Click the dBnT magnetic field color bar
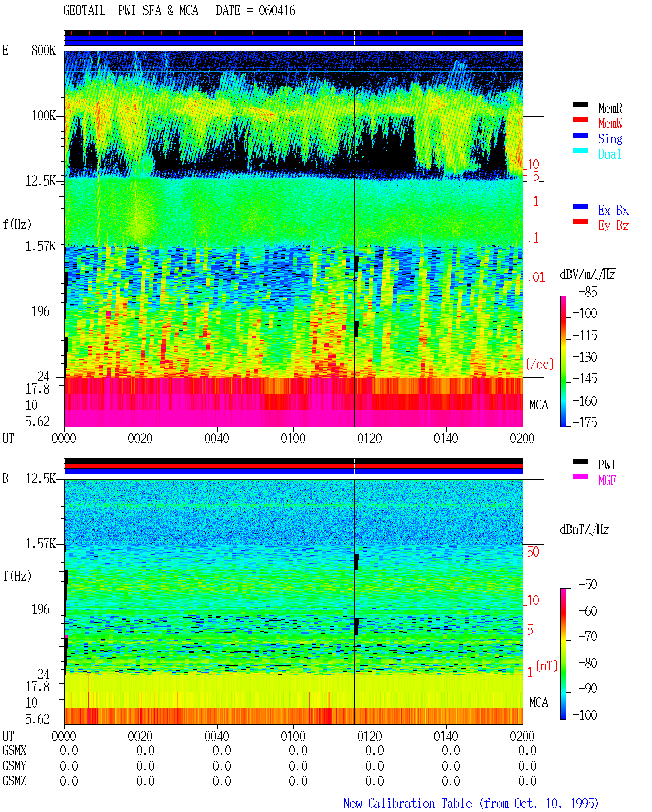 pyautogui.click(x=563, y=654)
